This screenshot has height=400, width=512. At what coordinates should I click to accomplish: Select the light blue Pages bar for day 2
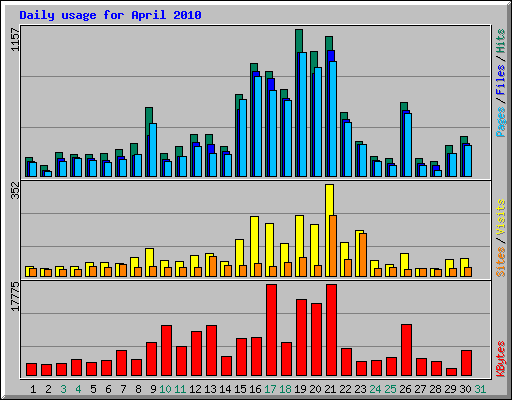click(x=48, y=174)
